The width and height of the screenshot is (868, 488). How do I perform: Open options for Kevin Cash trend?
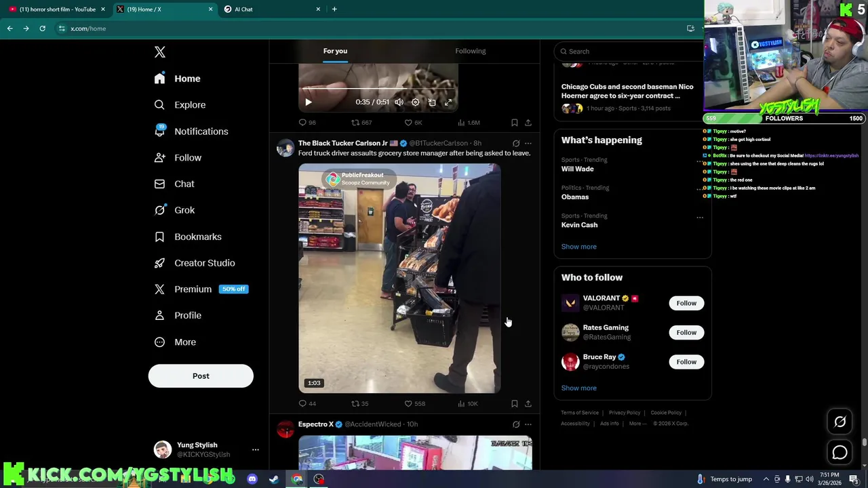(x=700, y=218)
